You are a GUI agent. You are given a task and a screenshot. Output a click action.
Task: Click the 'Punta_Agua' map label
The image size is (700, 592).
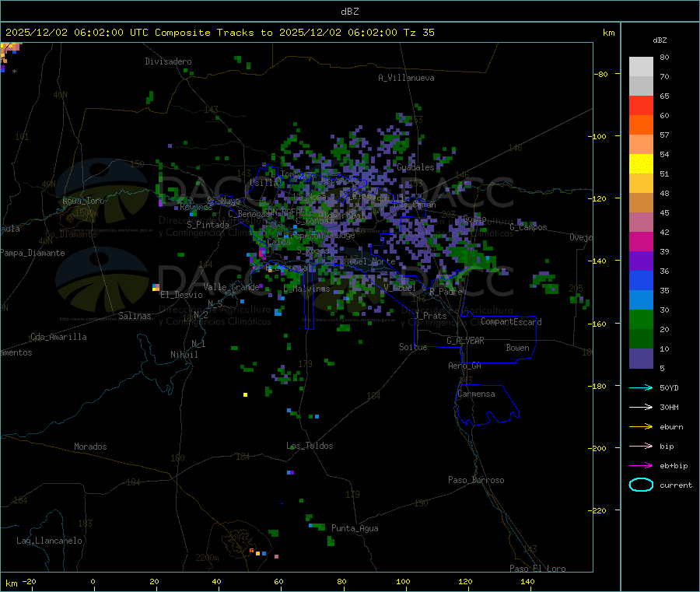pos(355,528)
